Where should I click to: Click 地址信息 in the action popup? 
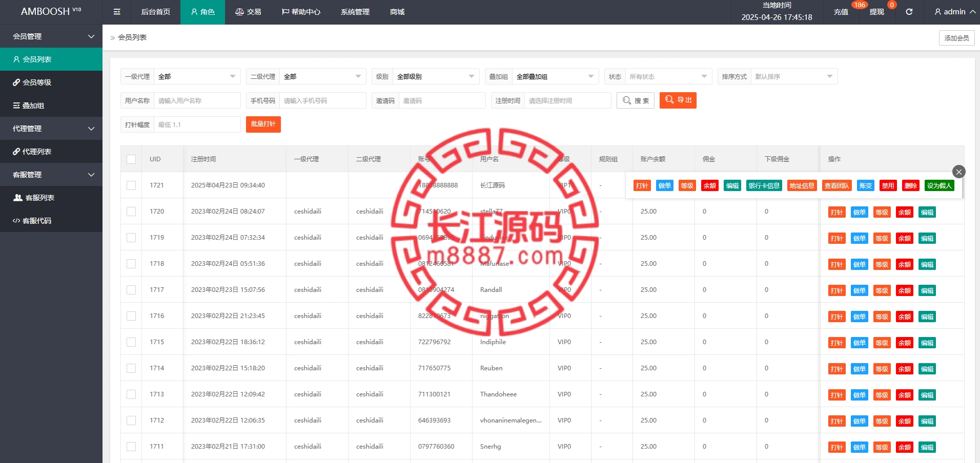pyautogui.click(x=802, y=185)
